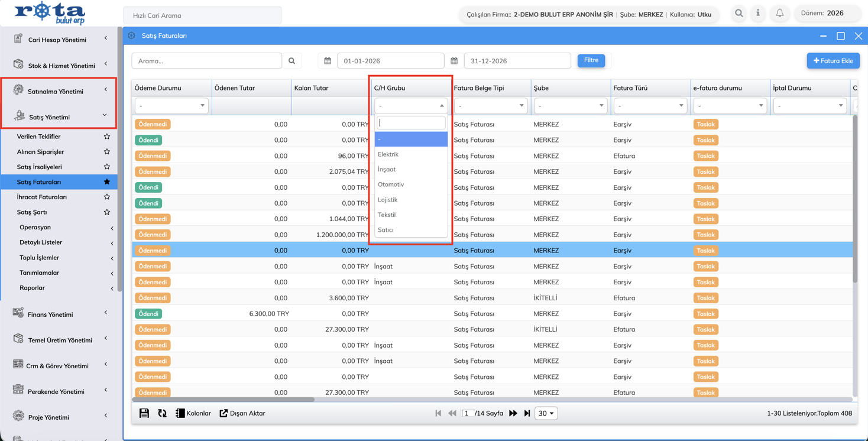Screen dimensions: 868x441
Task: Open the Kolonlar column chooser
Action: tap(193, 413)
